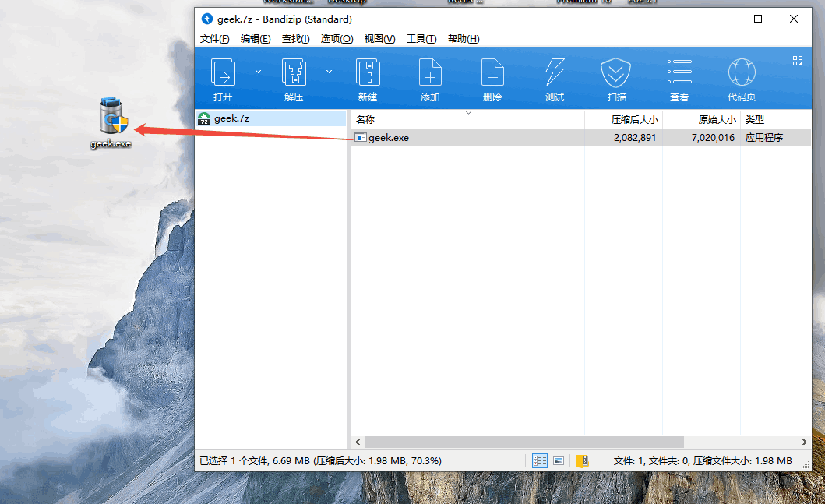The width and height of the screenshot is (825, 504).
Task: Click the 解压 (Extract) toolbar icon
Action: 294,72
